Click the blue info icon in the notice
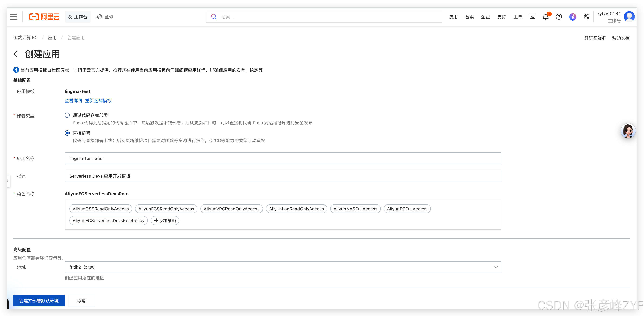Viewport: 644px width, 316px height. coord(16,70)
